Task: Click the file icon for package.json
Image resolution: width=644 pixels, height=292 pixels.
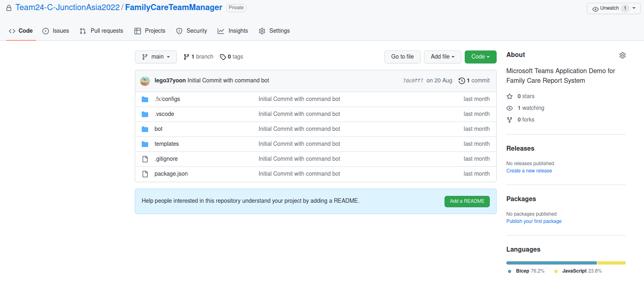Action: click(x=145, y=174)
